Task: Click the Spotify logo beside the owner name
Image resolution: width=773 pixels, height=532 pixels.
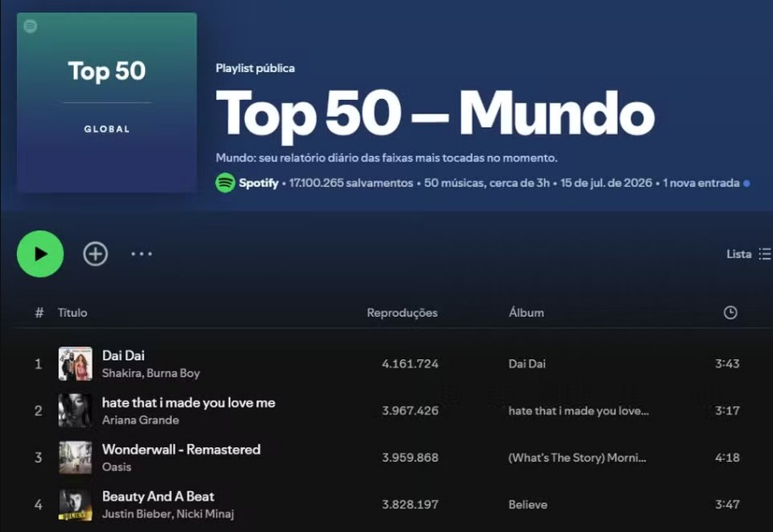Action: 225,183
